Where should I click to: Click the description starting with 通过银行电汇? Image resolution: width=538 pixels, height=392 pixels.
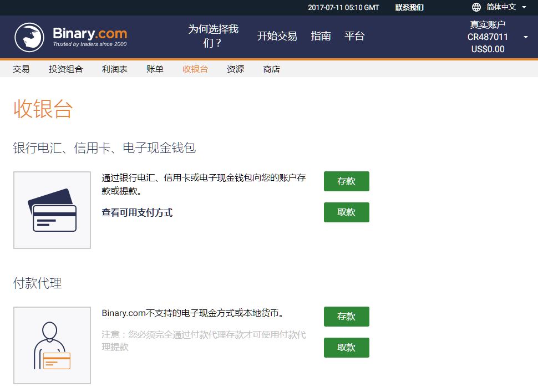[204, 185]
